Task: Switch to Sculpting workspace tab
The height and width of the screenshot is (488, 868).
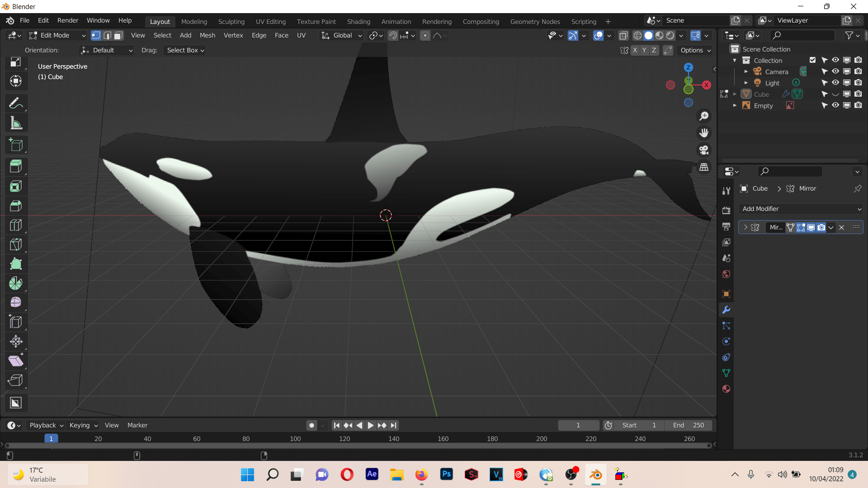Action: pyautogui.click(x=231, y=21)
